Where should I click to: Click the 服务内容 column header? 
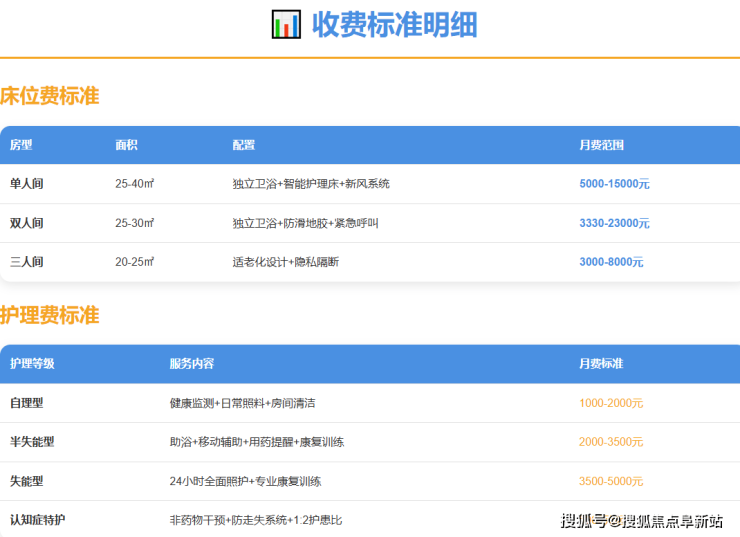click(x=192, y=364)
